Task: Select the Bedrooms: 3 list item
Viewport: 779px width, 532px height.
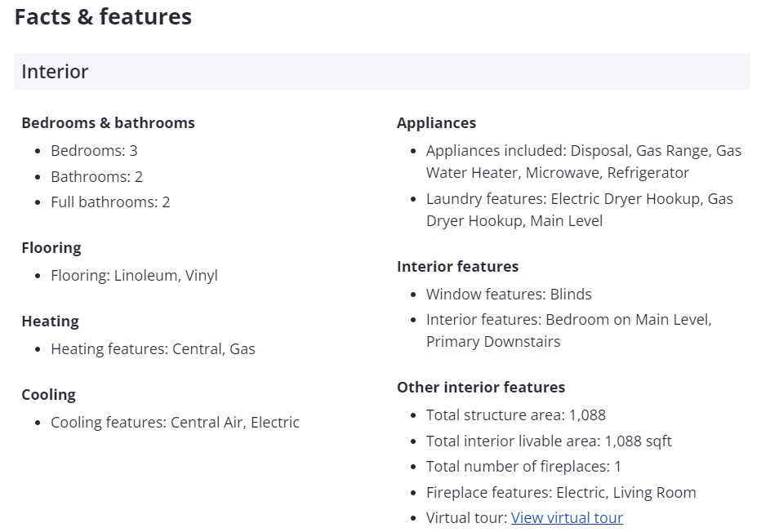Action: click(x=94, y=150)
